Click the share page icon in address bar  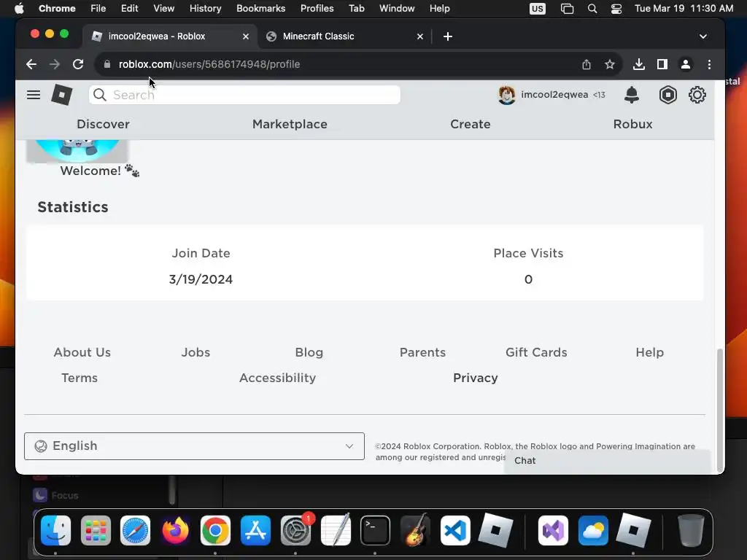[587, 64]
